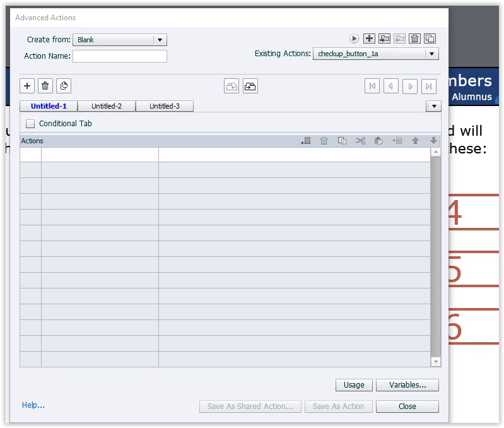
Task: Delete the existing action via top trash icon
Action: pos(414,39)
